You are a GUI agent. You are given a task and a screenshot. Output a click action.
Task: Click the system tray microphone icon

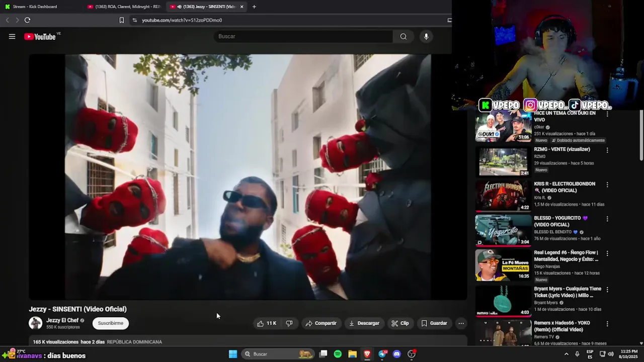click(577, 354)
